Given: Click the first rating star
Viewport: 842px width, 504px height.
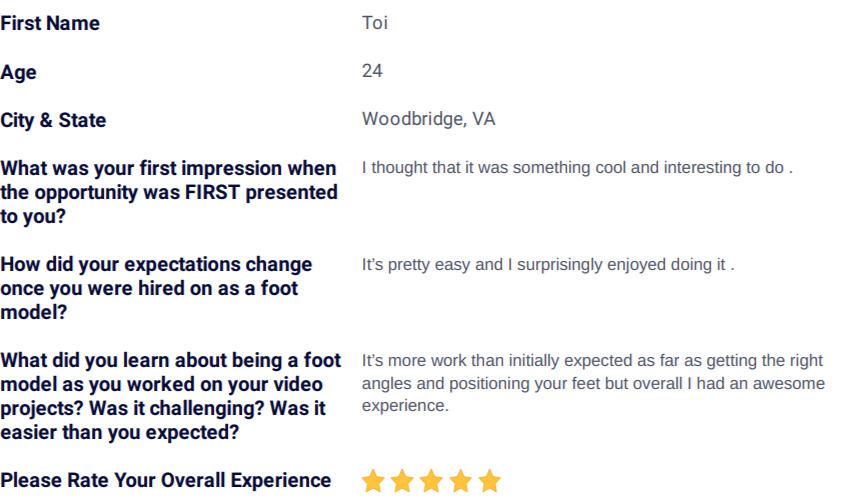Looking at the screenshot, I should coord(373,481).
